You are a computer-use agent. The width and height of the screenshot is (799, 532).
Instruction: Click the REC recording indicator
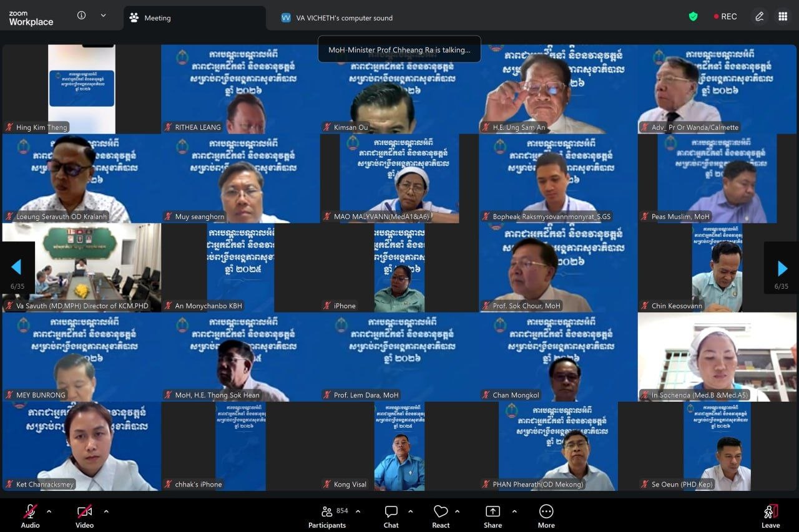[x=725, y=17]
